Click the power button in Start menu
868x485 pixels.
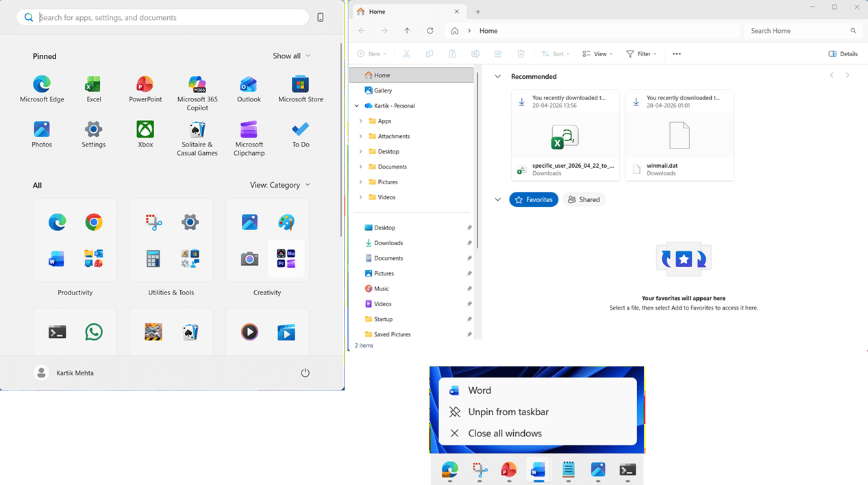306,373
